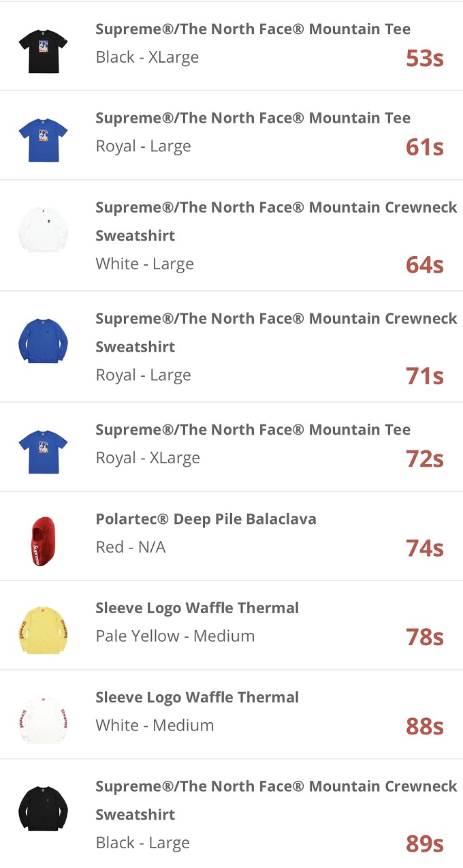Click the 74s sellout time for Balaclava
This screenshot has width=463, height=868.
point(424,548)
